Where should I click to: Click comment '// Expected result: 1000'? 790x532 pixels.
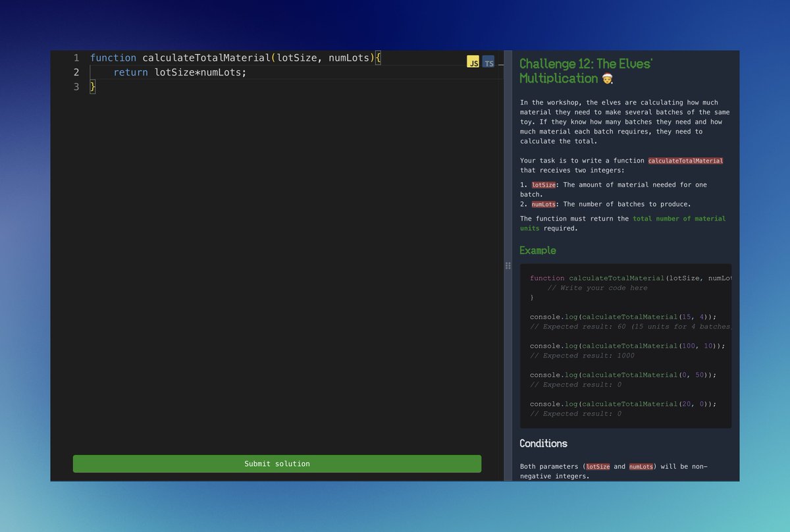pos(582,356)
